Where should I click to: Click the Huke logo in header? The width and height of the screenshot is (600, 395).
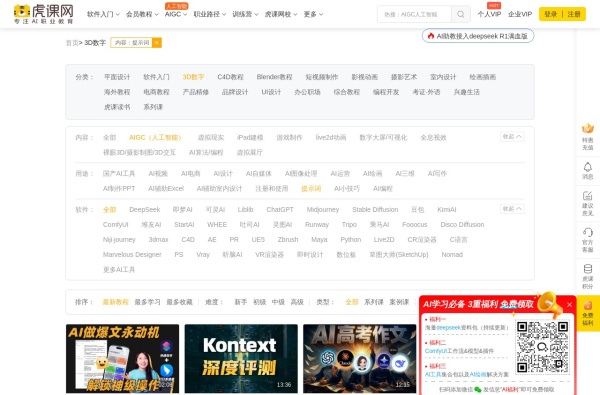[43, 14]
